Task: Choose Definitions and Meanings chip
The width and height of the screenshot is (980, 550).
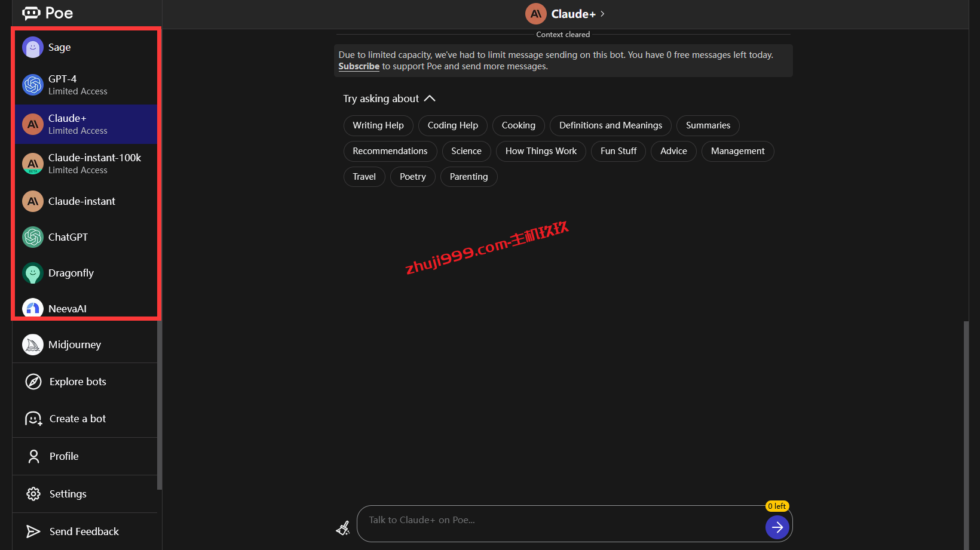Action: pyautogui.click(x=611, y=125)
